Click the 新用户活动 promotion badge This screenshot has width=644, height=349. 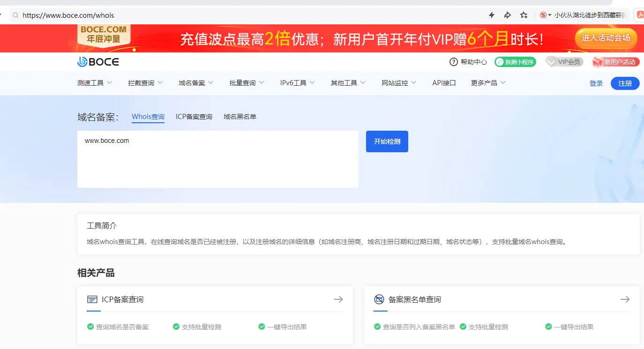click(x=616, y=62)
